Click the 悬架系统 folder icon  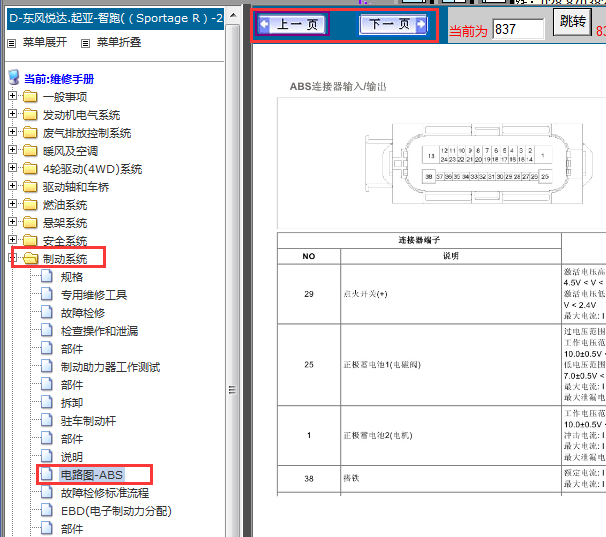[x=30, y=222]
